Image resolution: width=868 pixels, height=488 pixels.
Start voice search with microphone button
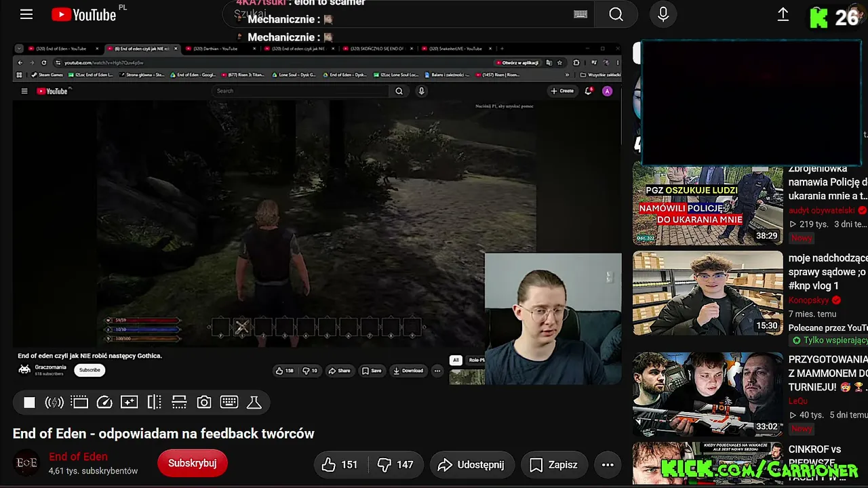coord(663,14)
